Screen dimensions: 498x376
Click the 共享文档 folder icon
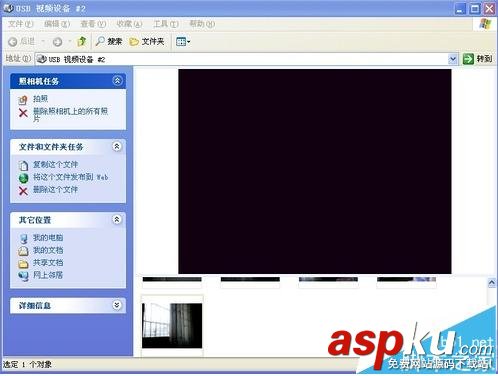(23, 264)
